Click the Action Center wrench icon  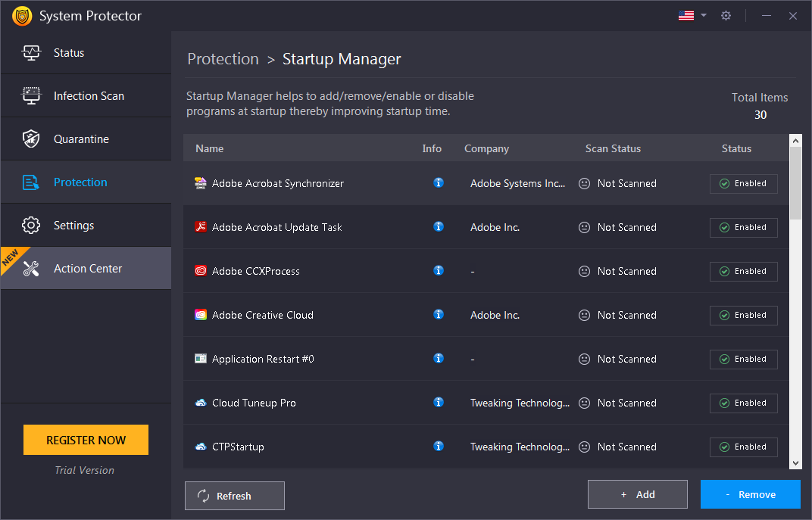[31, 268]
